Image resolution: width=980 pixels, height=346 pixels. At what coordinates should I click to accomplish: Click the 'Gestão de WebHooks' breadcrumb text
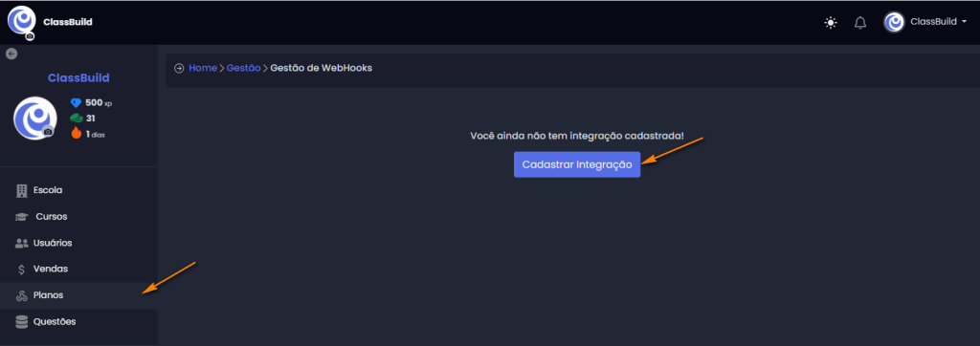(322, 68)
